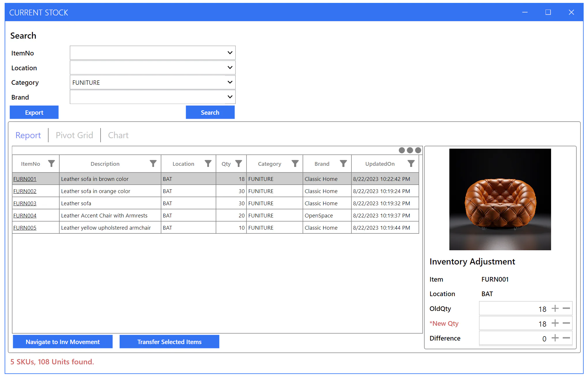Select the 'OpenSpace' brand cell

click(327, 216)
